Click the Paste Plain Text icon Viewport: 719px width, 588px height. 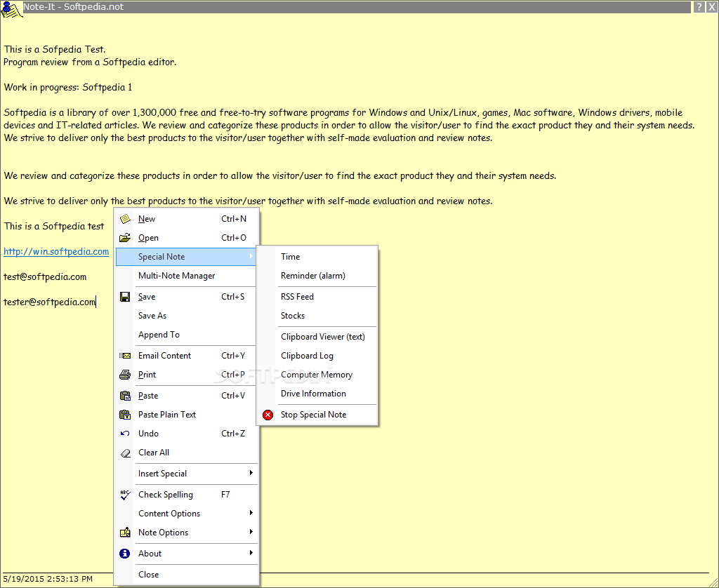pyautogui.click(x=125, y=415)
